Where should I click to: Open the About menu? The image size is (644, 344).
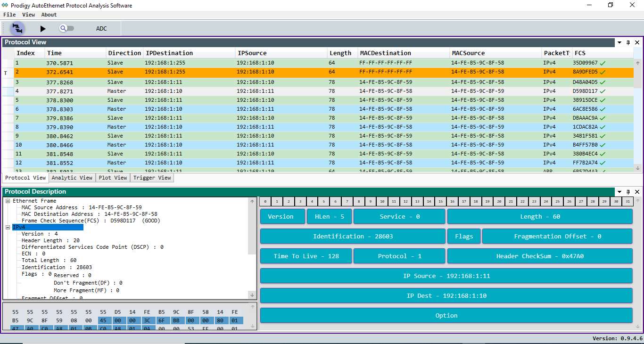49,15
